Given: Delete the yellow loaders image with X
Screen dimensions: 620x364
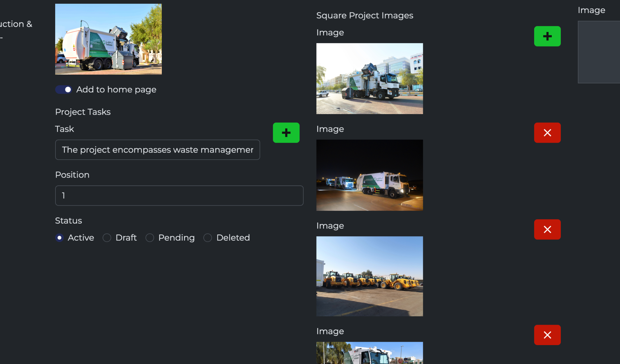Looking at the screenshot, I should pos(547,229).
